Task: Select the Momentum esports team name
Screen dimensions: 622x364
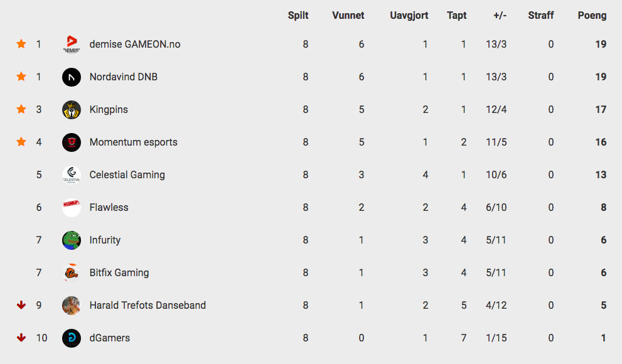Action: [x=133, y=142]
